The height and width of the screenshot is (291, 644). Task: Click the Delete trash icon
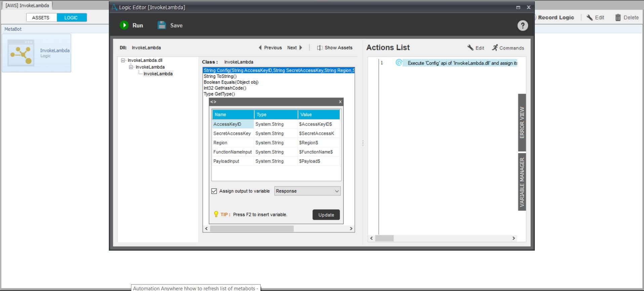click(x=618, y=17)
